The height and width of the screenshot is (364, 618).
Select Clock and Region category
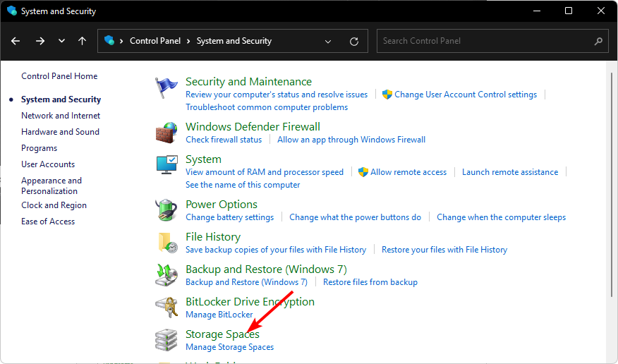[x=54, y=205]
